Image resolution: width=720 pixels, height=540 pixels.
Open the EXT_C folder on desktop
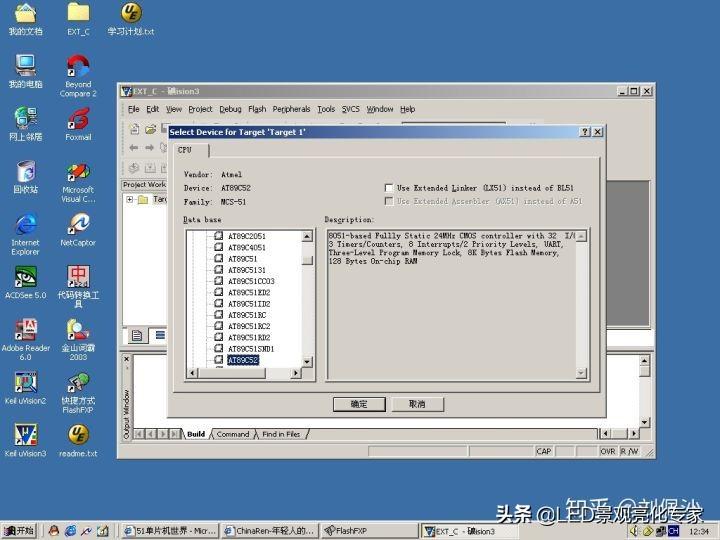click(79, 18)
